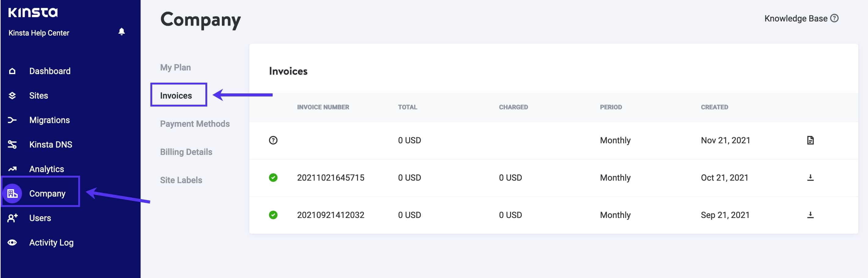This screenshot has height=278, width=868.
Task: Click the Analytics trend icon
Action: pyautogui.click(x=12, y=169)
